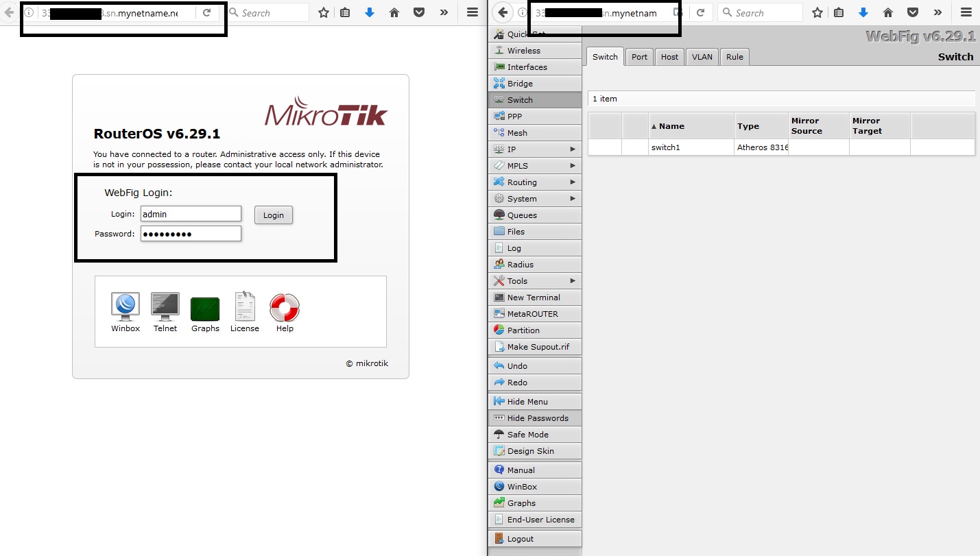Switch to the Rule tab
Viewport: 980px width, 556px height.
(x=734, y=57)
